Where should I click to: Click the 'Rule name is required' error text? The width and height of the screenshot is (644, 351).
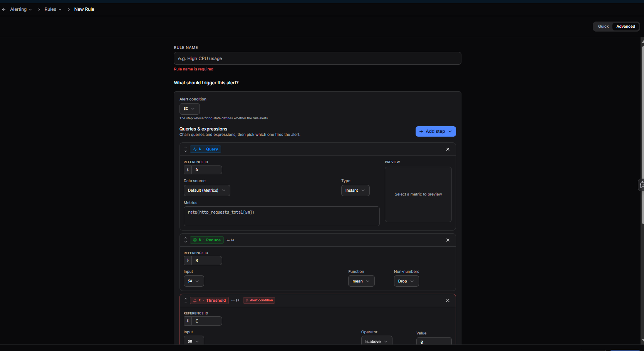click(193, 69)
